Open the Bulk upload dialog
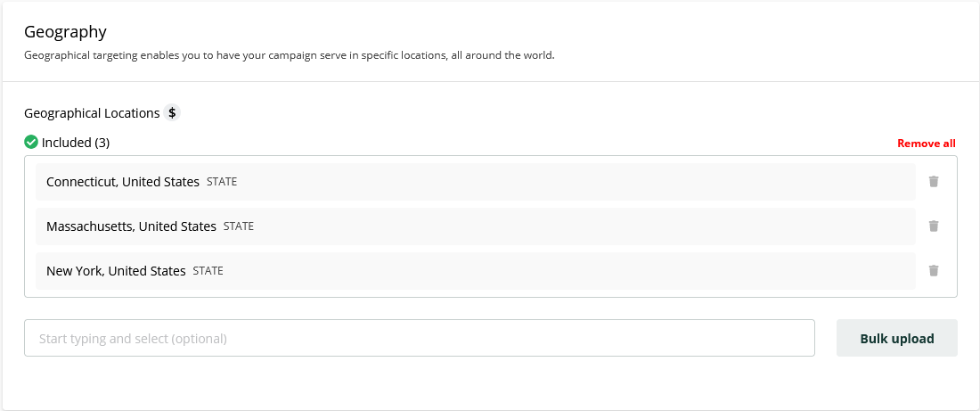This screenshot has width=980, height=411. [896, 339]
